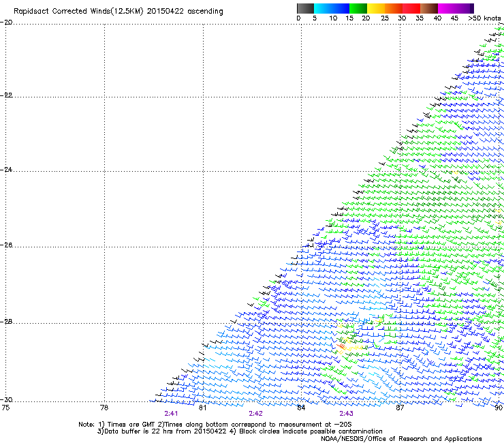Click the purple '2:42' time marker

click(x=255, y=414)
